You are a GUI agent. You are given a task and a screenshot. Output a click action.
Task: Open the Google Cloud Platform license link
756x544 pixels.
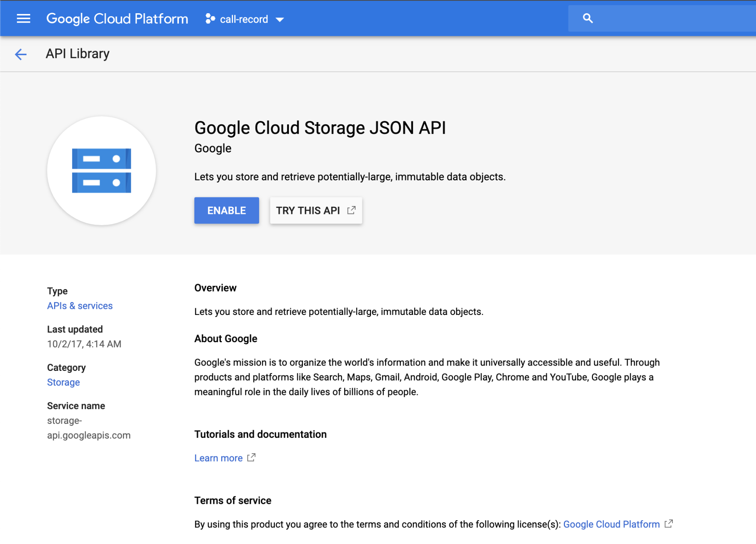click(612, 524)
